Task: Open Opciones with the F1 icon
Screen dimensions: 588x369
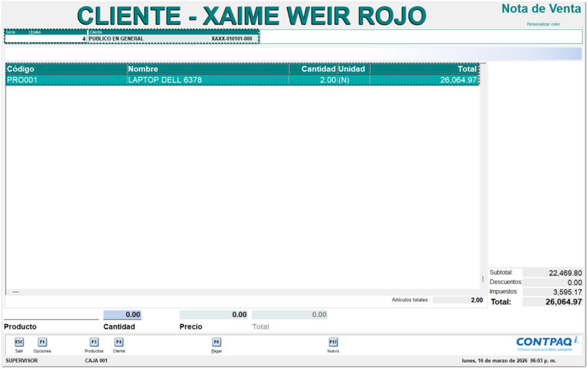Action: tap(42, 342)
